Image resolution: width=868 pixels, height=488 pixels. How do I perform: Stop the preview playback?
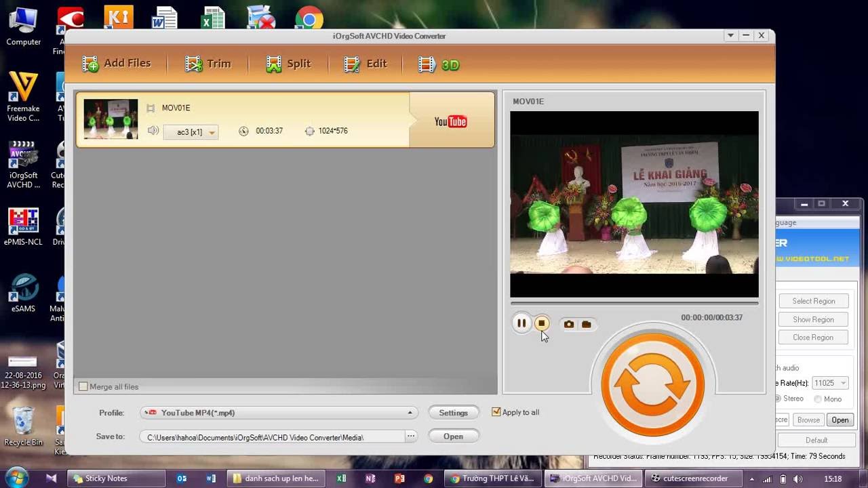pyautogui.click(x=541, y=323)
